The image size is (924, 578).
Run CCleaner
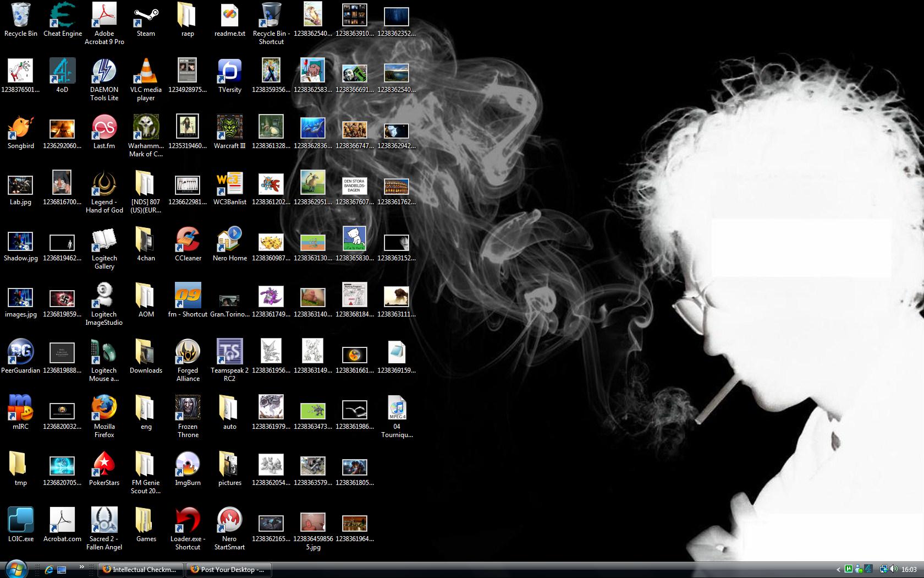pyautogui.click(x=188, y=238)
